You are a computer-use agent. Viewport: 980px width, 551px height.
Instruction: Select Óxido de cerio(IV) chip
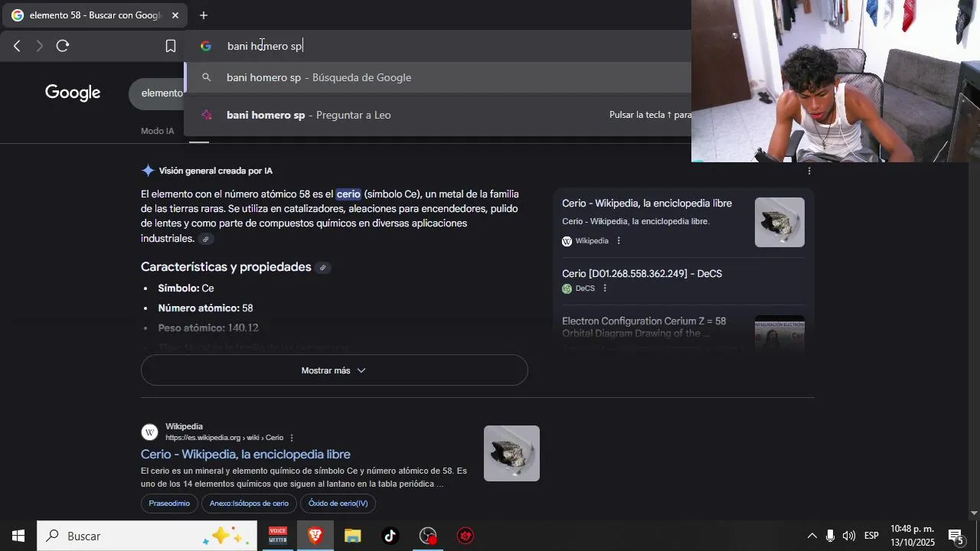click(338, 504)
